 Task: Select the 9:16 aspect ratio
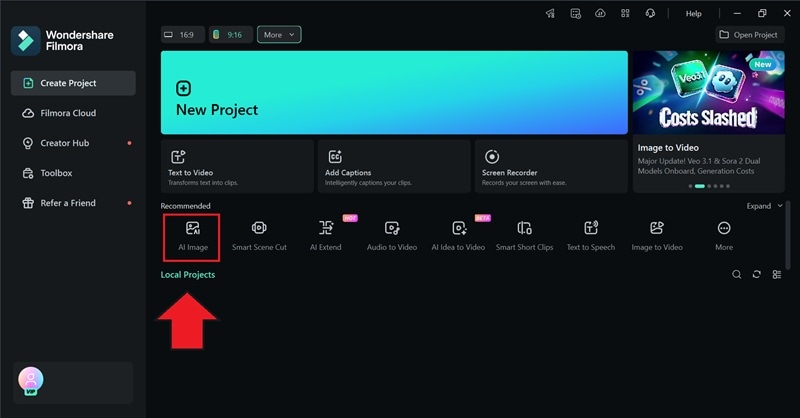tap(231, 35)
